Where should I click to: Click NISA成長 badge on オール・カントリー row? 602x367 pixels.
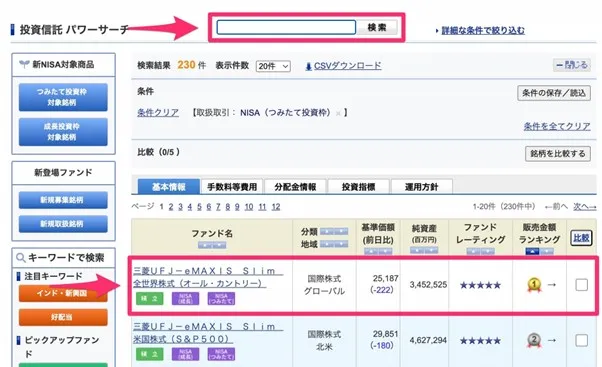185,299
